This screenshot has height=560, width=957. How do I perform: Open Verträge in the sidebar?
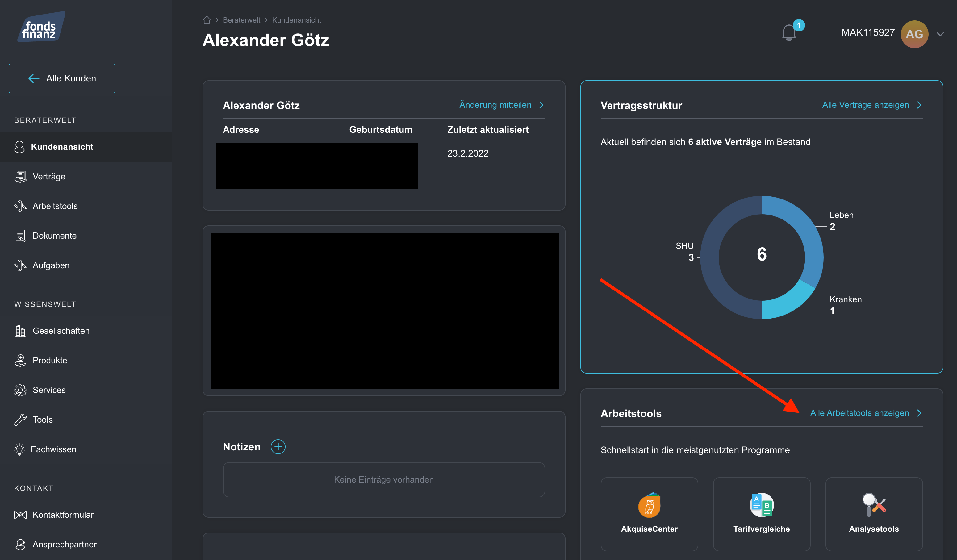coord(48,177)
